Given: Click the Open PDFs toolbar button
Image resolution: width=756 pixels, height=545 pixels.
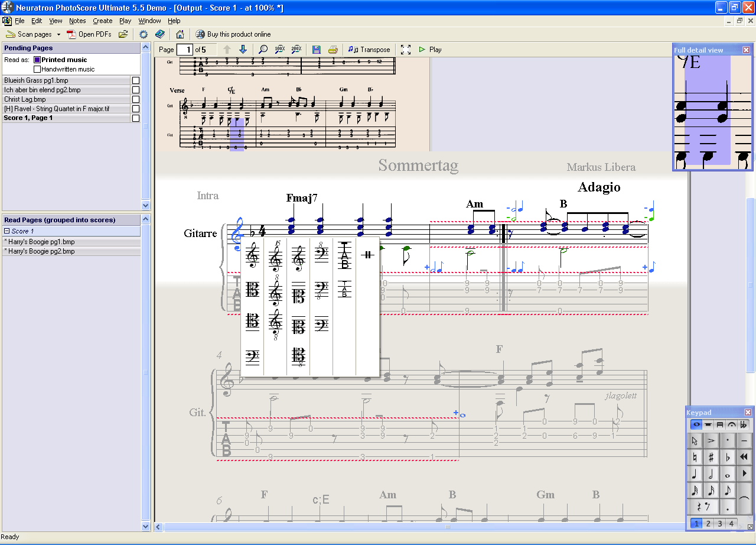Looking at the screenshot, I should coord(90,34).
